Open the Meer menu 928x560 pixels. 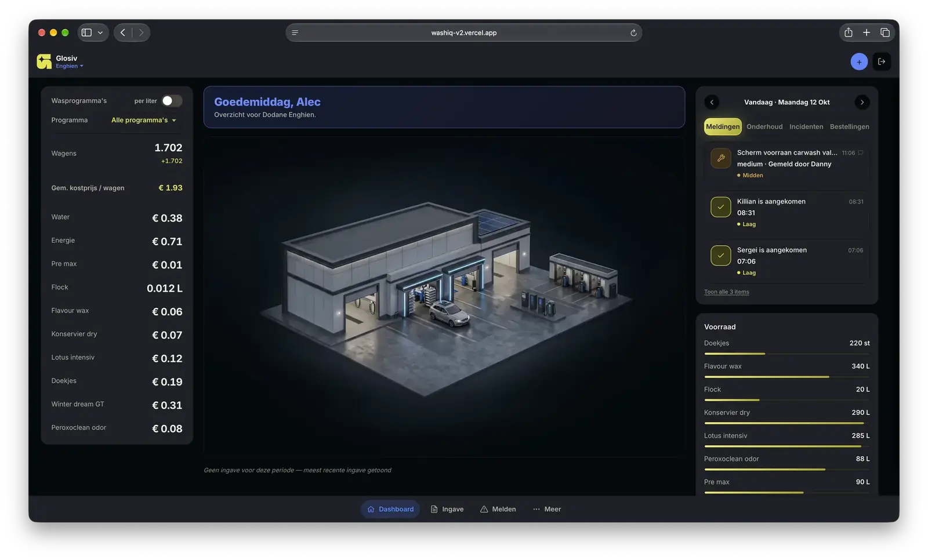click(x=547, y=509)
